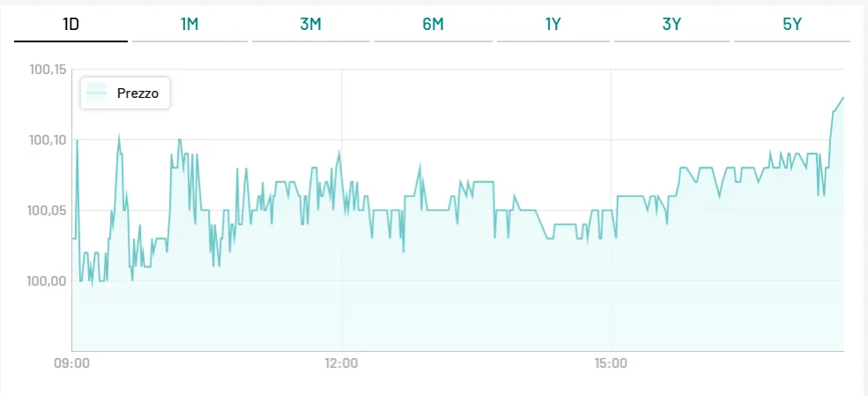View the 5Y chart tab

791,25
